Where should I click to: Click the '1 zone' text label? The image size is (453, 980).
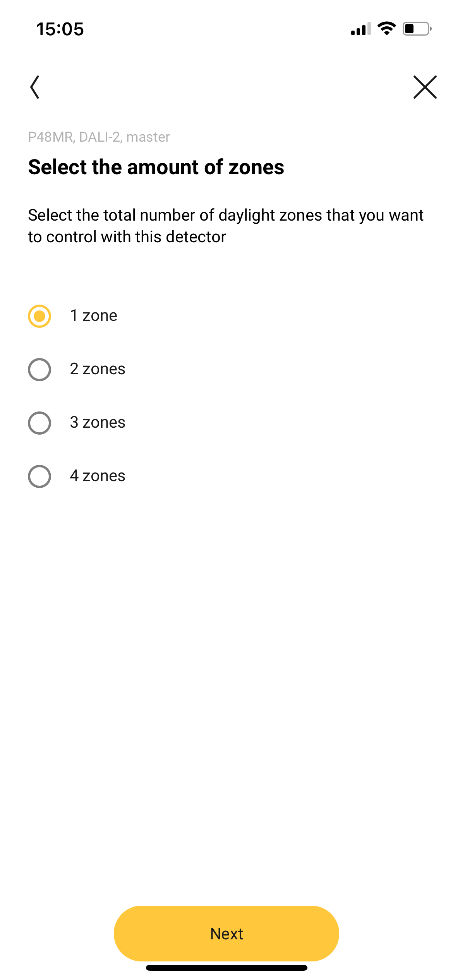93,316
